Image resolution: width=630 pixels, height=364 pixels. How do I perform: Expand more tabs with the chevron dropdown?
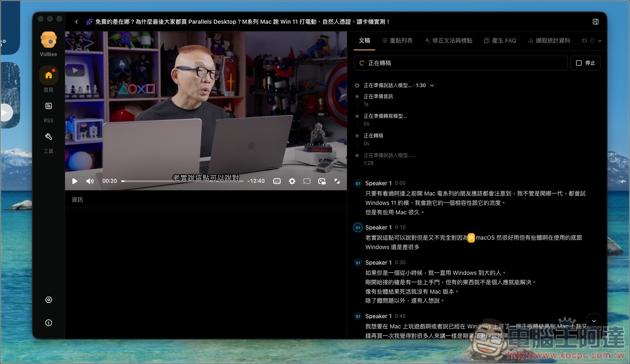point(600,41)
